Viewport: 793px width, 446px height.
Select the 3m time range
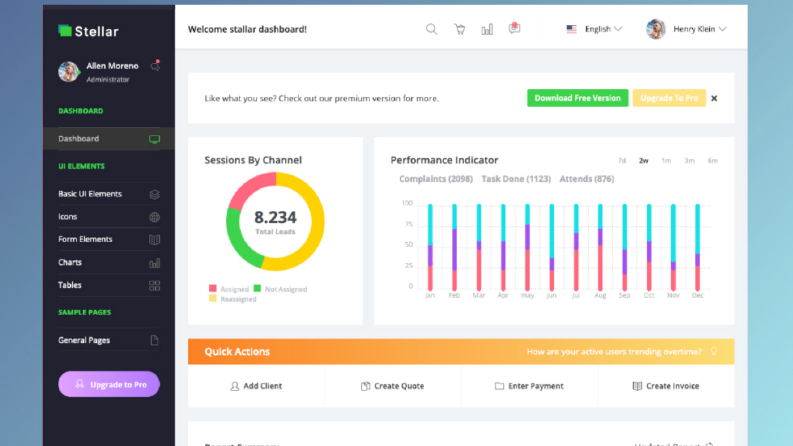pos(689,161)
